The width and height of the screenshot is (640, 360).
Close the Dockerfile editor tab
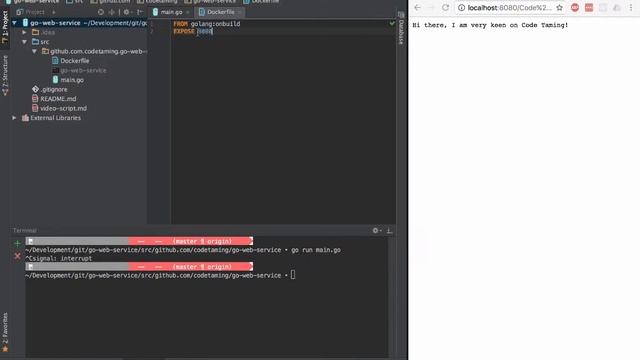pyautogui.click(x=240, y=12)
